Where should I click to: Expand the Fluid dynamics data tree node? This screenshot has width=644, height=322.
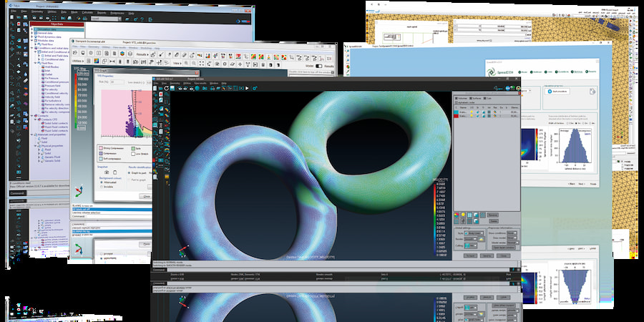pyautogui.click(x=31, y=37)
